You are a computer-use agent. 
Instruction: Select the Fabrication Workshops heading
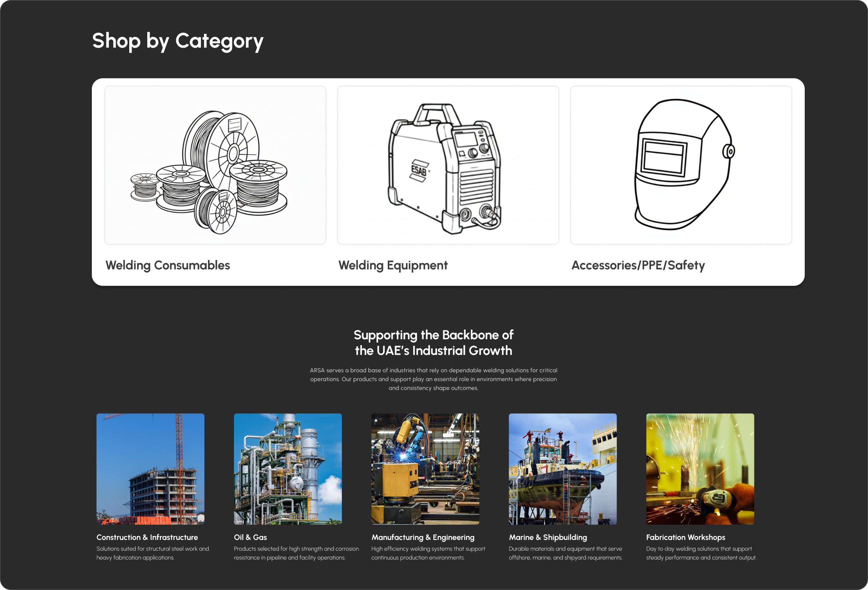pyautogui.click(x=685, y=537)
